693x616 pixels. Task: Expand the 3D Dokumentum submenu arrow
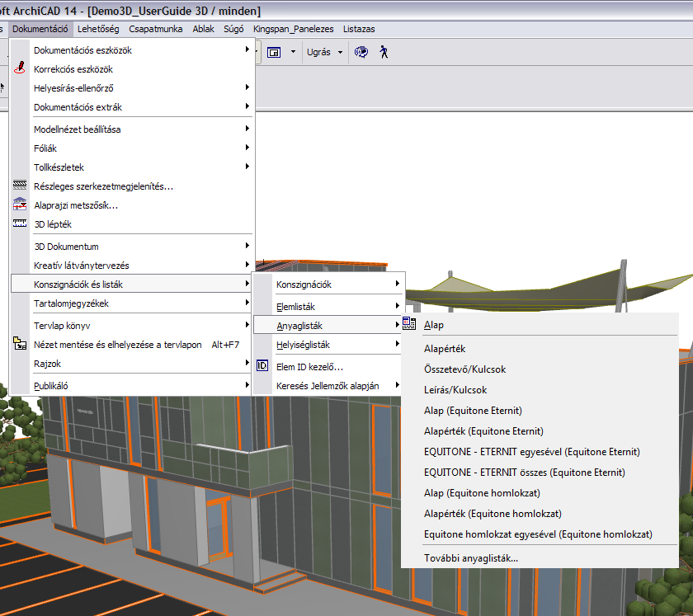coord(247,245)
